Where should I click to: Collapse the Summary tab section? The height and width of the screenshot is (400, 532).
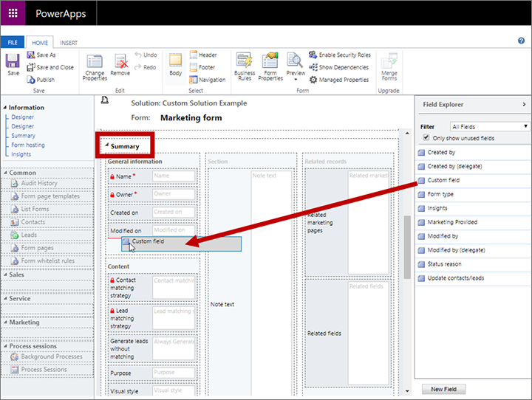(107, 145)
